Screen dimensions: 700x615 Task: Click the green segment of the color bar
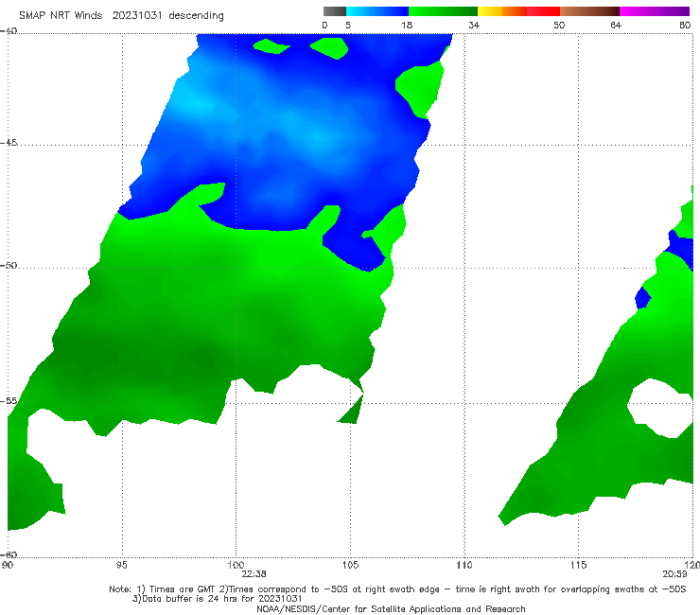(443, 11)
